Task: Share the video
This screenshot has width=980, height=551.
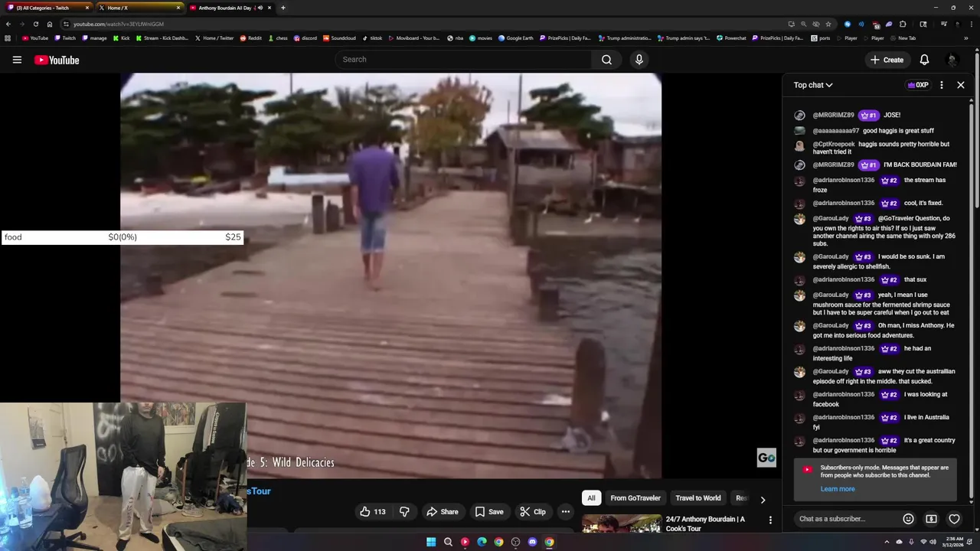Action: [442, 512]
